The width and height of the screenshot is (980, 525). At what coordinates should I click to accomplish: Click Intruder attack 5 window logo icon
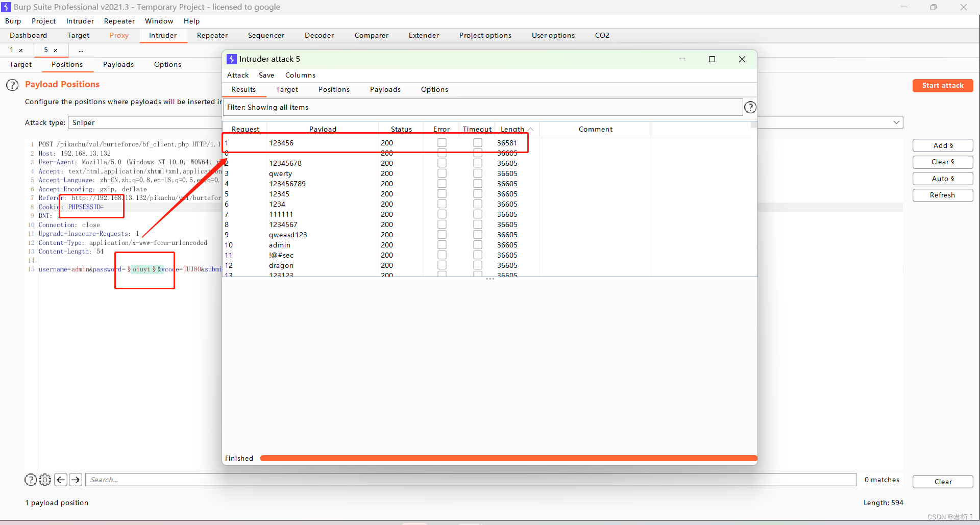pos(232,59)
